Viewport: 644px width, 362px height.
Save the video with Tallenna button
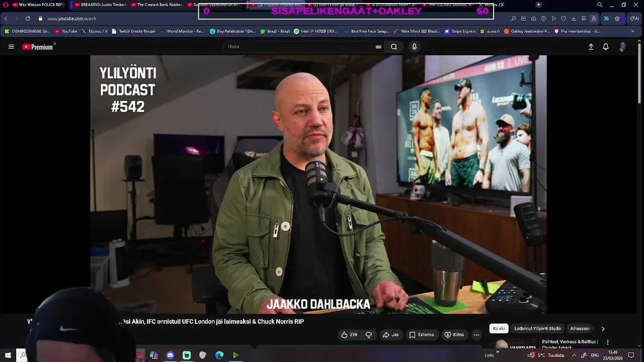(x=422, y=335)
